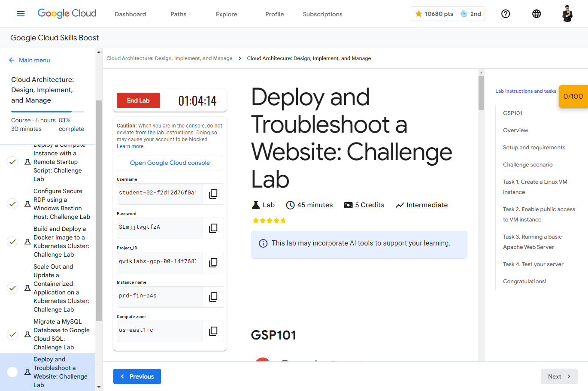This screenshot has width=588, height=391.
Task: Copy the Password to clipboard
Action: click(x=213, y=228)
